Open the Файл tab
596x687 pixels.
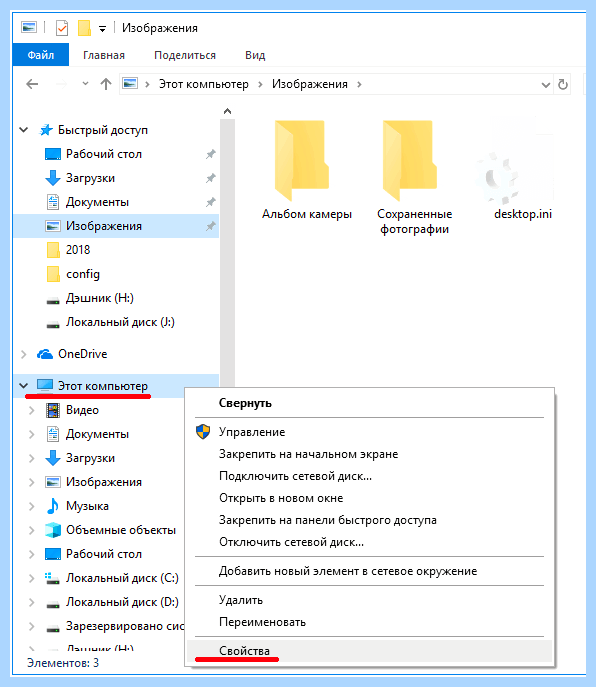(41, 55)
